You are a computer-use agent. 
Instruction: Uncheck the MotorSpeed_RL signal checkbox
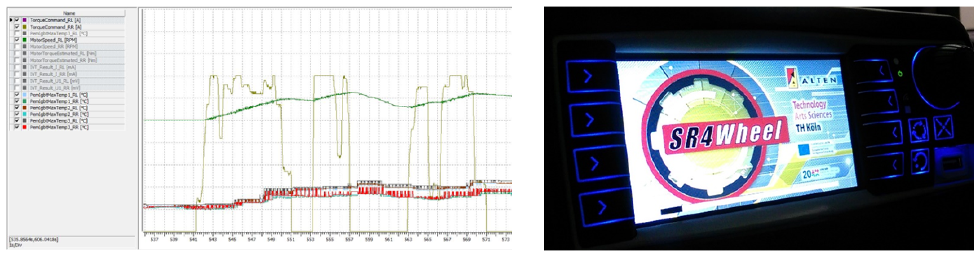[17, 40]
